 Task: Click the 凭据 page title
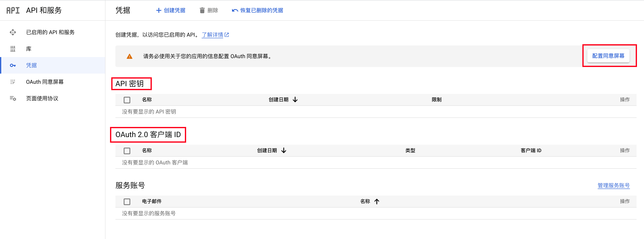tap(123, 10)
